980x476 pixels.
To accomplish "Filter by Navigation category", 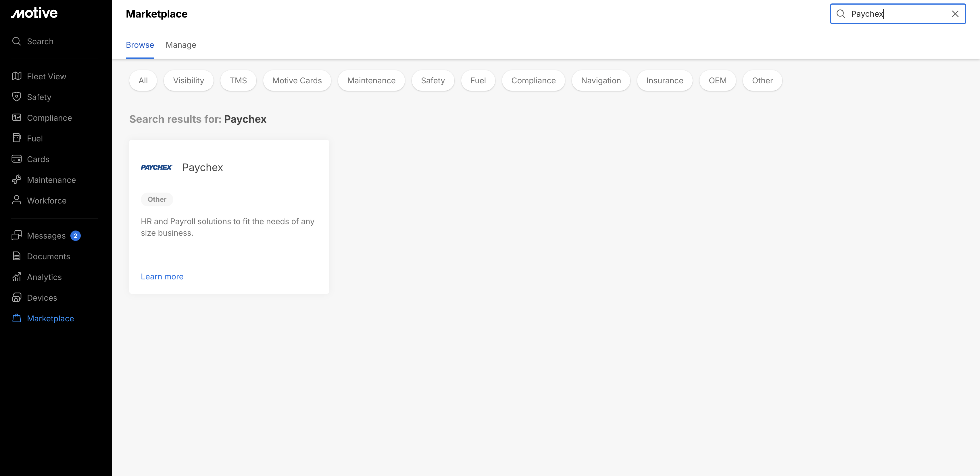I will click(x=601, y=80).
